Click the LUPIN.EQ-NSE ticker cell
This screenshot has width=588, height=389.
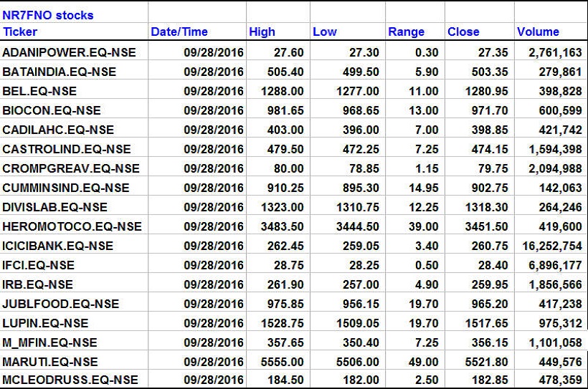[x=46, y=323]
